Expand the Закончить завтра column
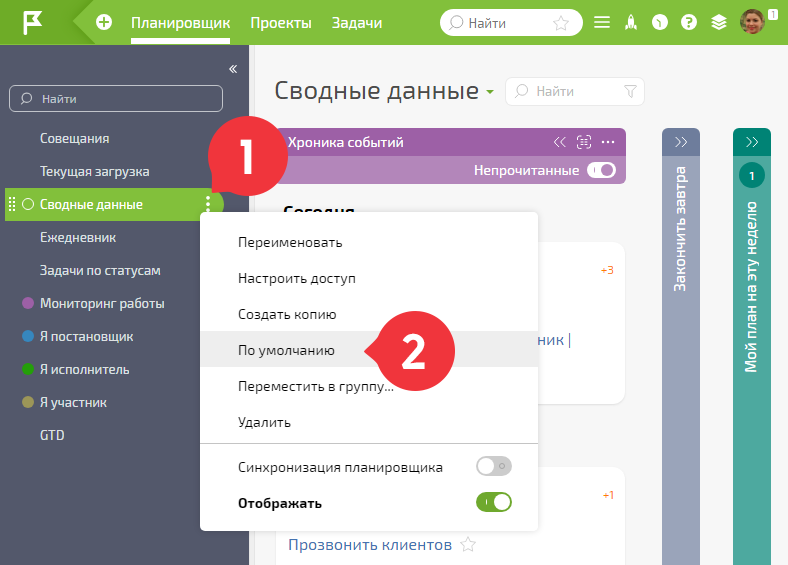788x565 pixels. 681,142
